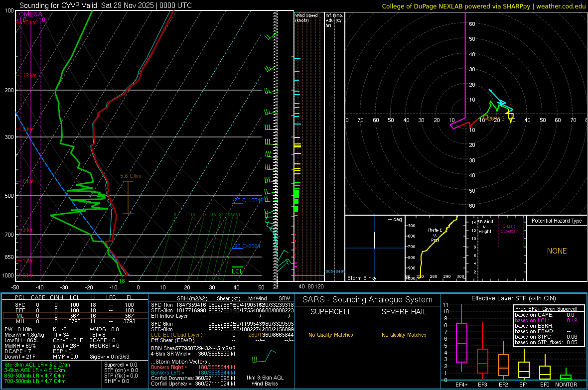
Task: Click the 'PW = 0.18in' value
Action: click(18, 329)
